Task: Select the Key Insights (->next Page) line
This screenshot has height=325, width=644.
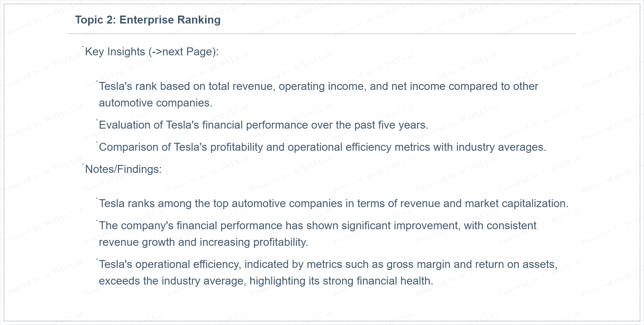Action: pyautogui.click(x=152, y=52)
